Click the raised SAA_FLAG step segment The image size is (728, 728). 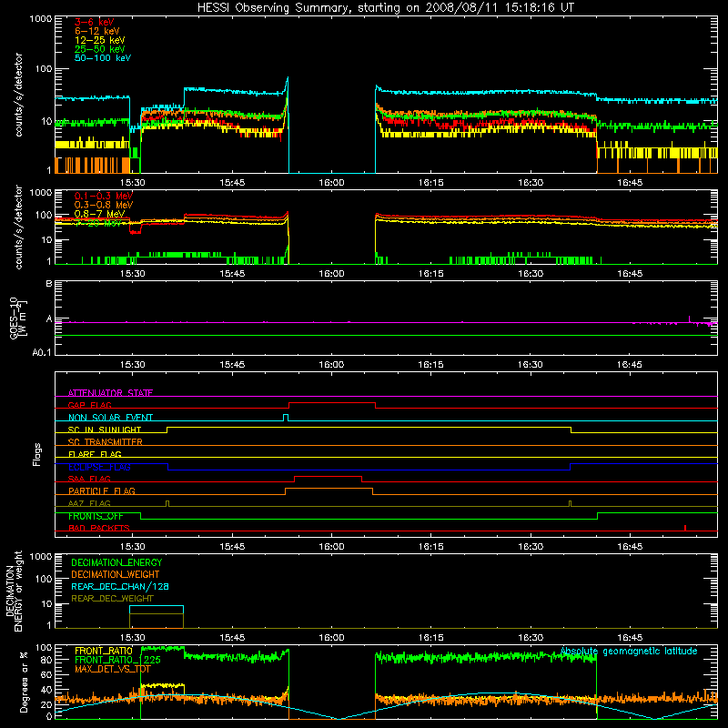tap(329, 476)
